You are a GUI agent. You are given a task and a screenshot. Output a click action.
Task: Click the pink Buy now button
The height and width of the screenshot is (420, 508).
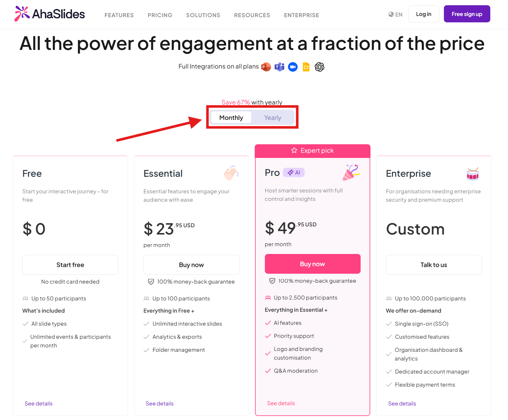[x=312, y=264]
